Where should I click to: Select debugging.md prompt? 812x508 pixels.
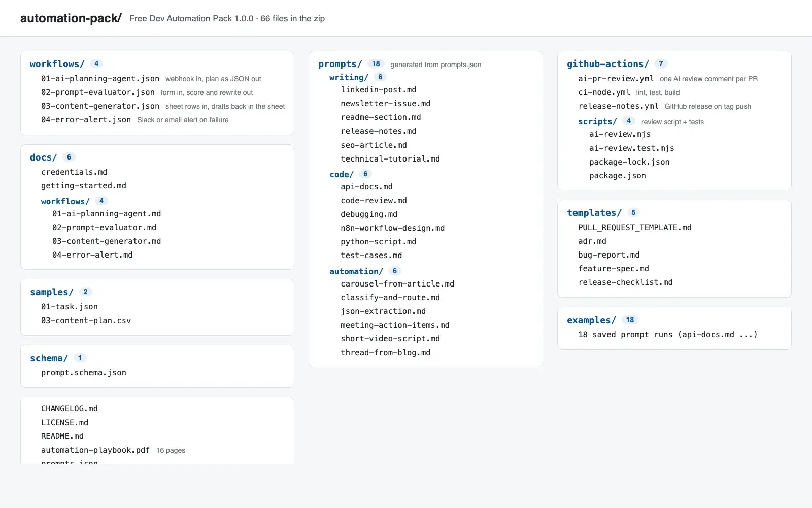[x=369, y=214]
